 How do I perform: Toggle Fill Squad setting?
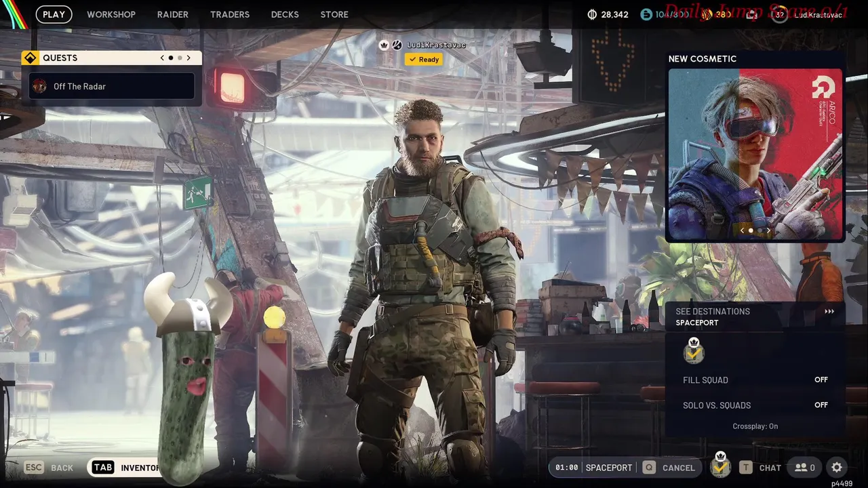tap(755, 380)
